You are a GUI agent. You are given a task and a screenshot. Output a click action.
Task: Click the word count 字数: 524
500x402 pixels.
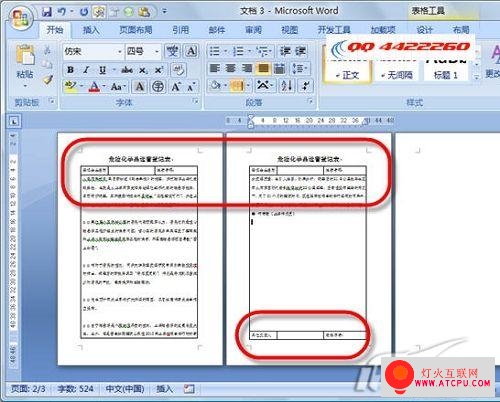click(x=75, y=389)
